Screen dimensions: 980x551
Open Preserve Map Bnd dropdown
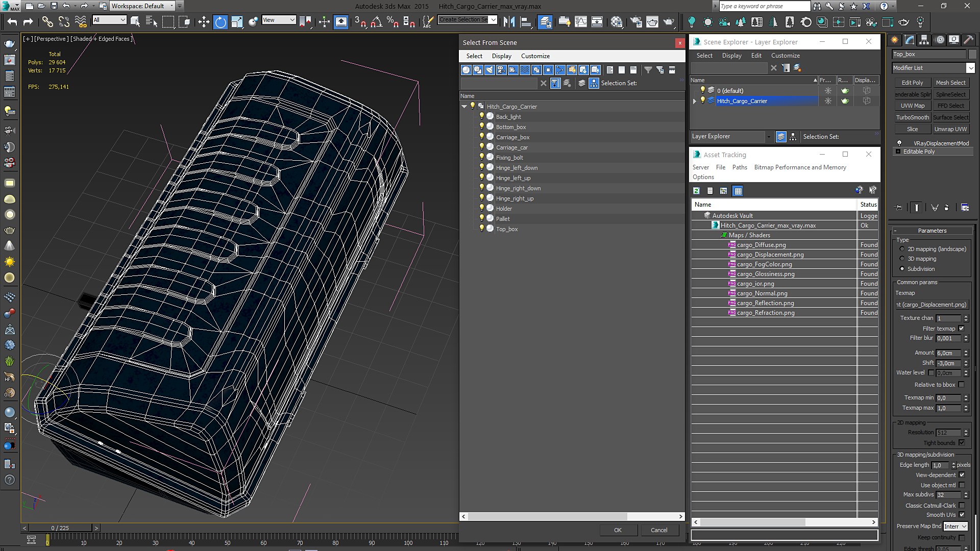955,527
